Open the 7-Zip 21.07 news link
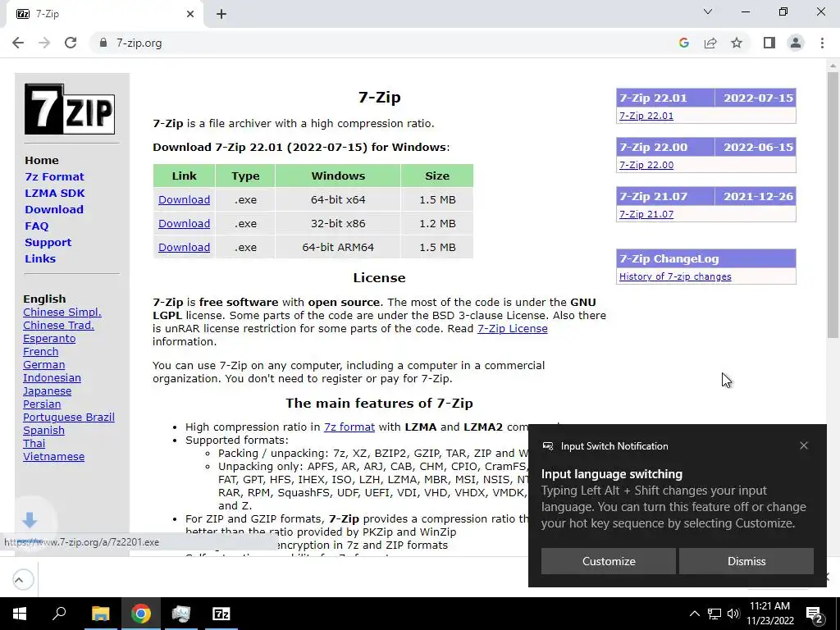This screenshot has height=630, width=840. pos(646,214)
